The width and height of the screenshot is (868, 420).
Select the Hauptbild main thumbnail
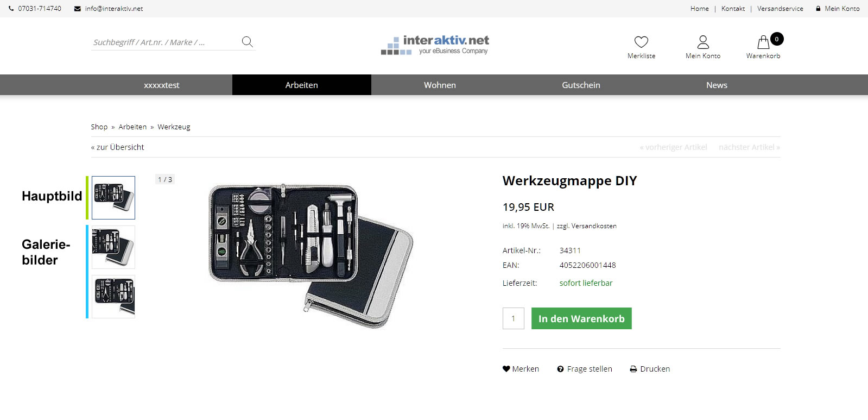113,198
